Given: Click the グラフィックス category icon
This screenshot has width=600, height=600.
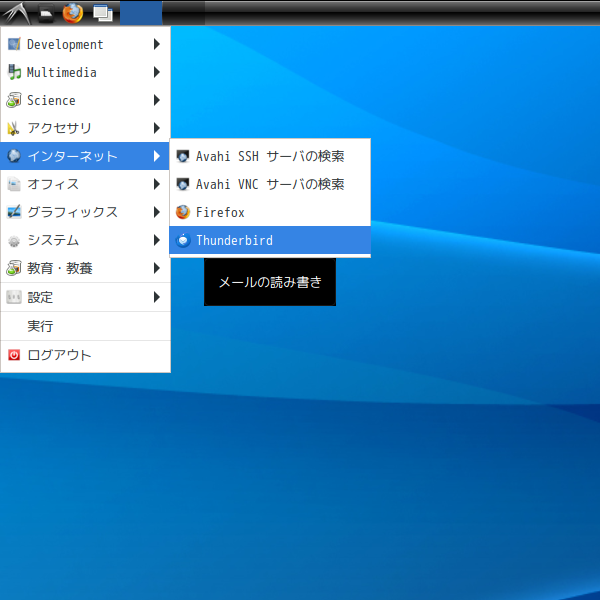Looking at the screenshot, I should point(14,212).
